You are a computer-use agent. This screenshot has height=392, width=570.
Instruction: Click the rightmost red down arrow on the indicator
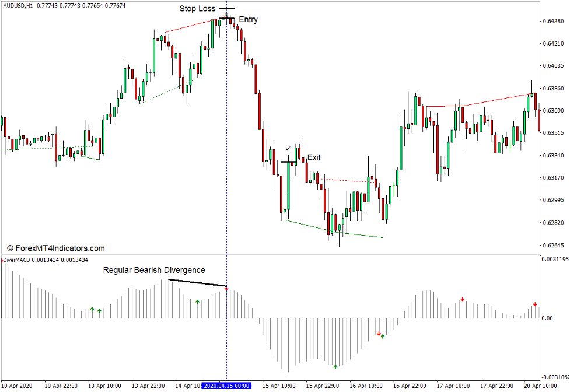coord(536,304)
